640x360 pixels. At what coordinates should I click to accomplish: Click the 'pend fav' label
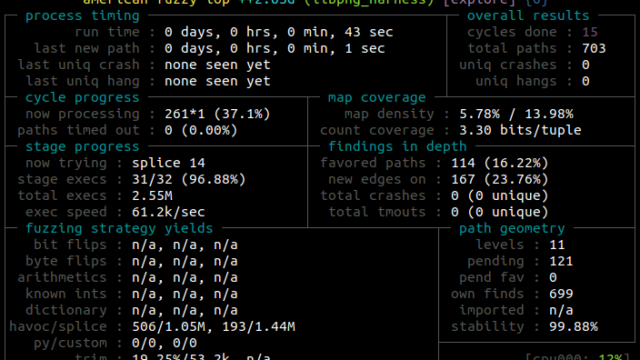(491, 277)
